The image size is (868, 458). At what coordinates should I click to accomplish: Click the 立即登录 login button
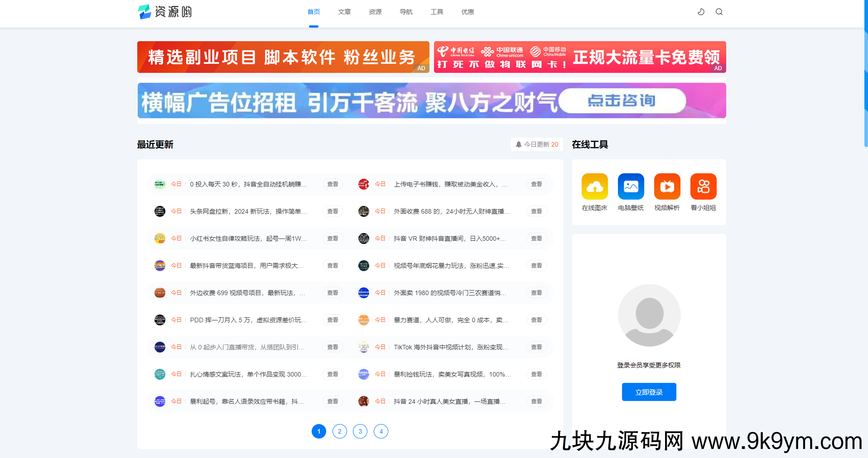(x=649, y=392)
